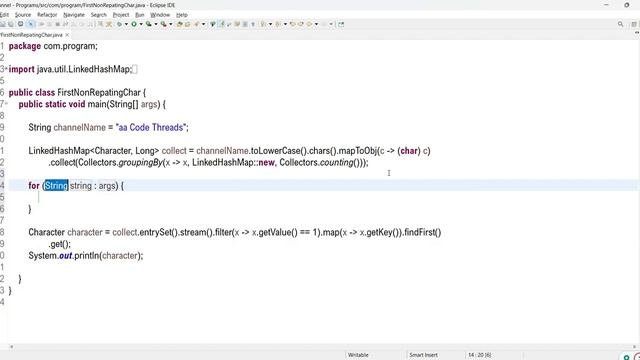Screen dimensions: 640x360
Task: Click System.out.println(character) statement
Action: coord(86,256)
